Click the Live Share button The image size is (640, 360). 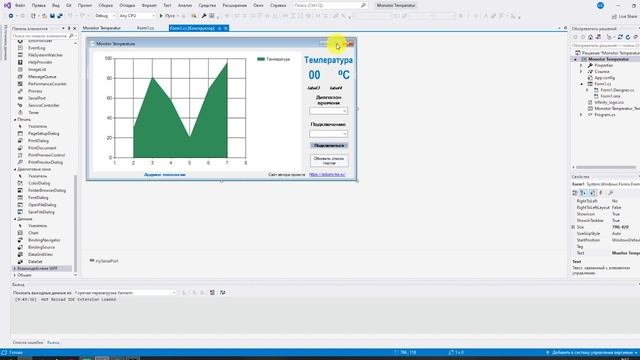[624, 16]
